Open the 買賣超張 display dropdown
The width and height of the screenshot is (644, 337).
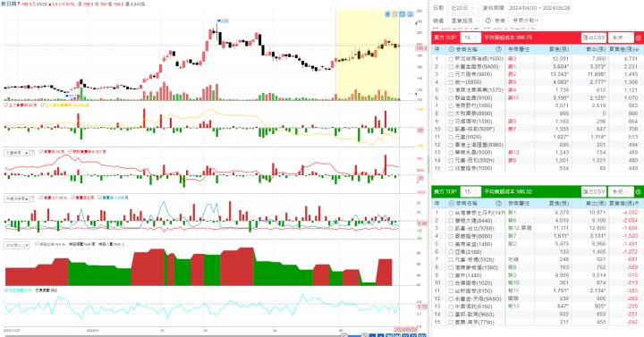(466, 21)
